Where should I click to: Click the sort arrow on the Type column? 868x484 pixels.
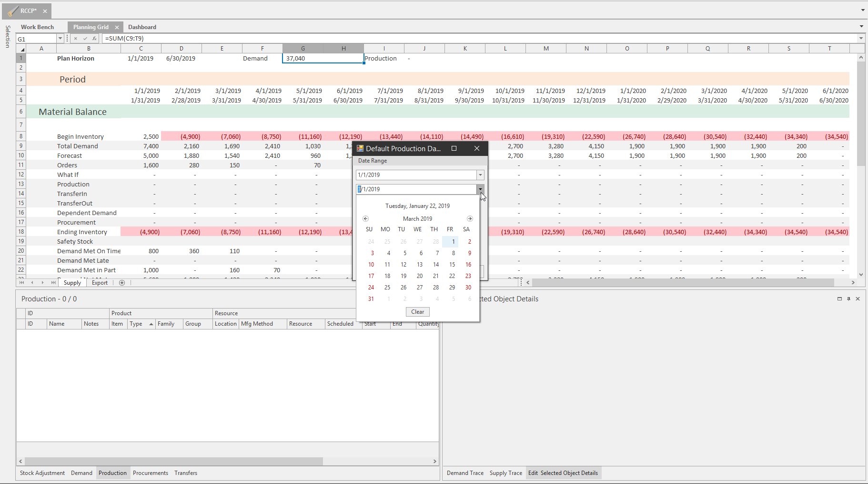151,324
